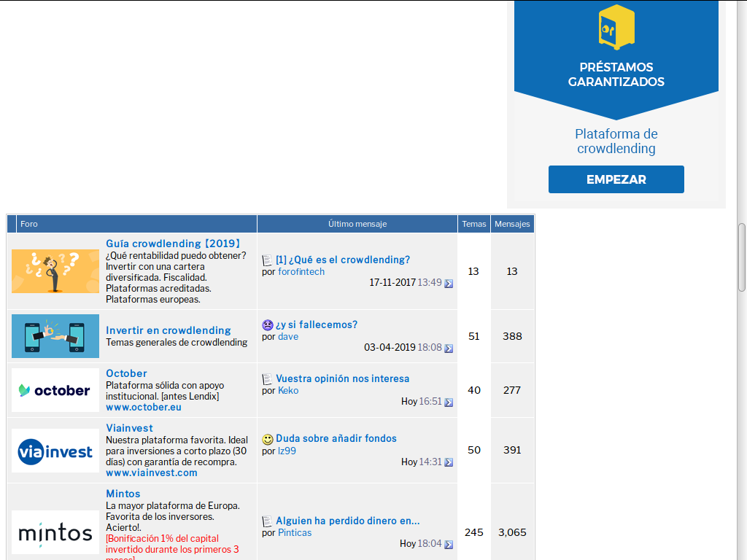Image resolution: width=747 pixels, height=560 pixels.
Task: Open the Invertir en crowdlending forum thumbnail
Action: coord(55,336)
